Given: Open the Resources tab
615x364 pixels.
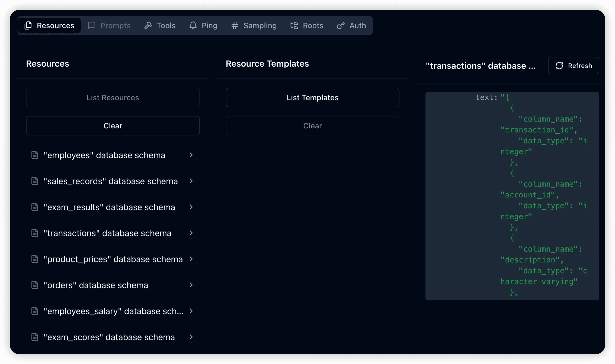Looking at the screenshot, I should click(x=49, y=25).
